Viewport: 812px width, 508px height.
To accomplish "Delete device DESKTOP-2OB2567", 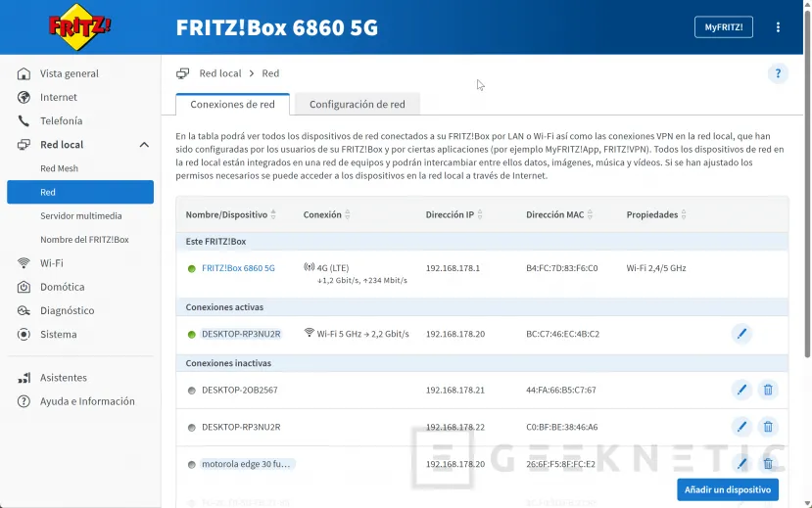I will 768,390.
